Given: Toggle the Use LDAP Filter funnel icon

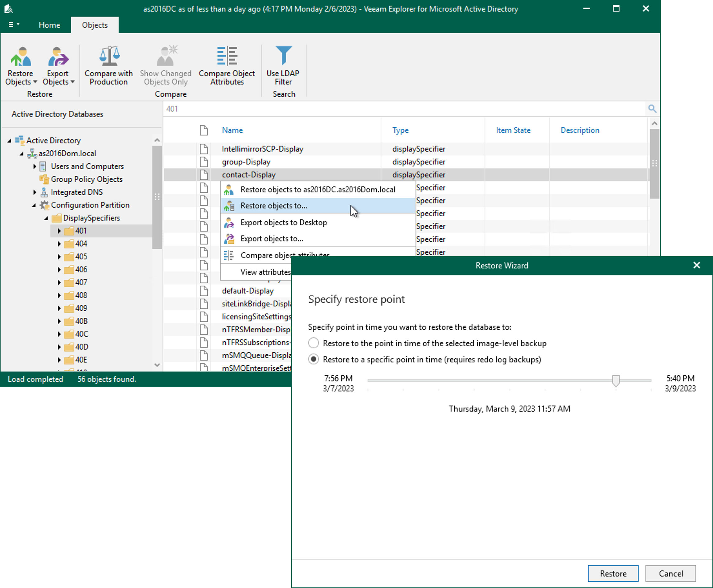Looking at the screenshot, I should [283, 55].
